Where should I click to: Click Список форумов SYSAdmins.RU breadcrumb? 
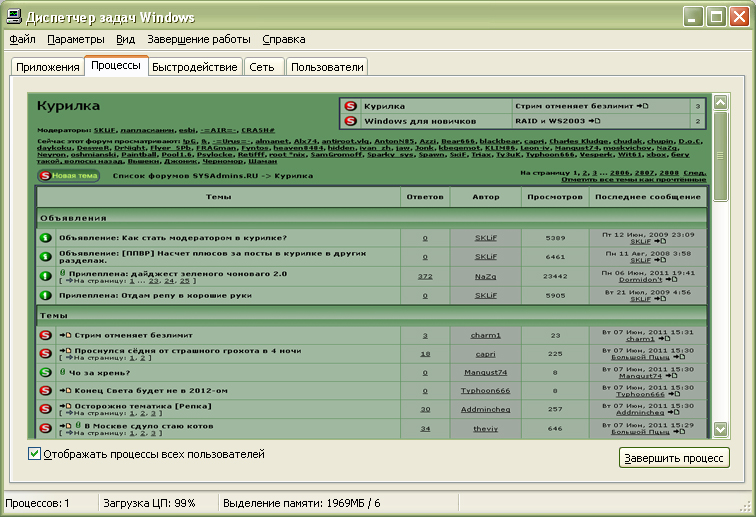(185, 176)
